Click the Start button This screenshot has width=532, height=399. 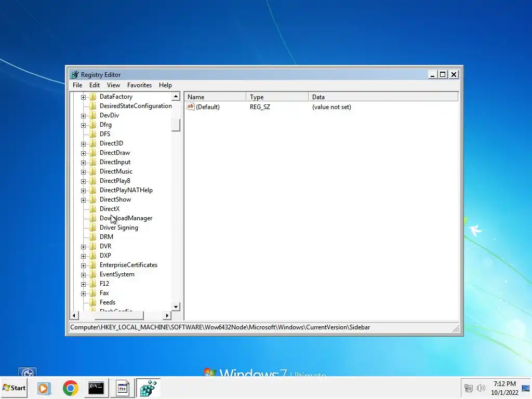[x=14, y=388]
